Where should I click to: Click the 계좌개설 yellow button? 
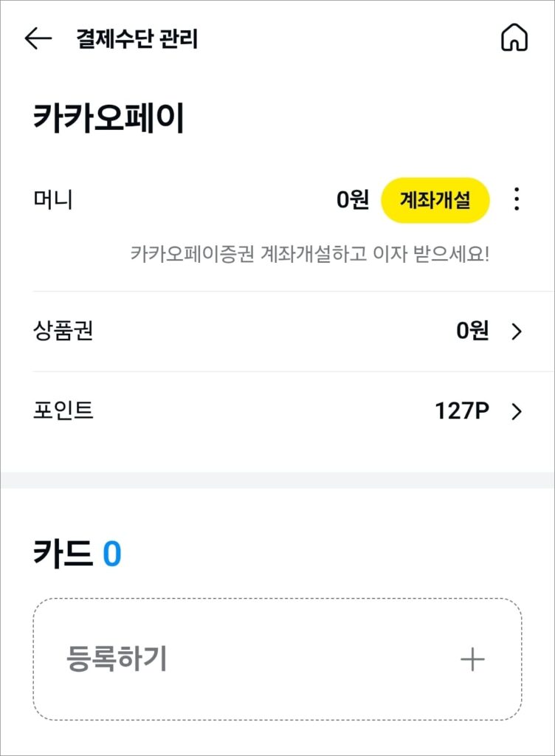pyautogui.click(x=435, y=199)
